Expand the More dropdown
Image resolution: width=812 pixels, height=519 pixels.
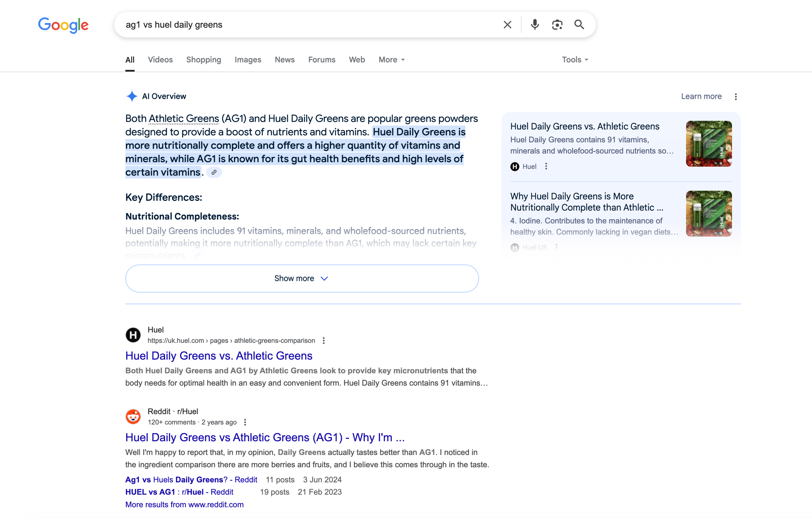coord(391,60)
